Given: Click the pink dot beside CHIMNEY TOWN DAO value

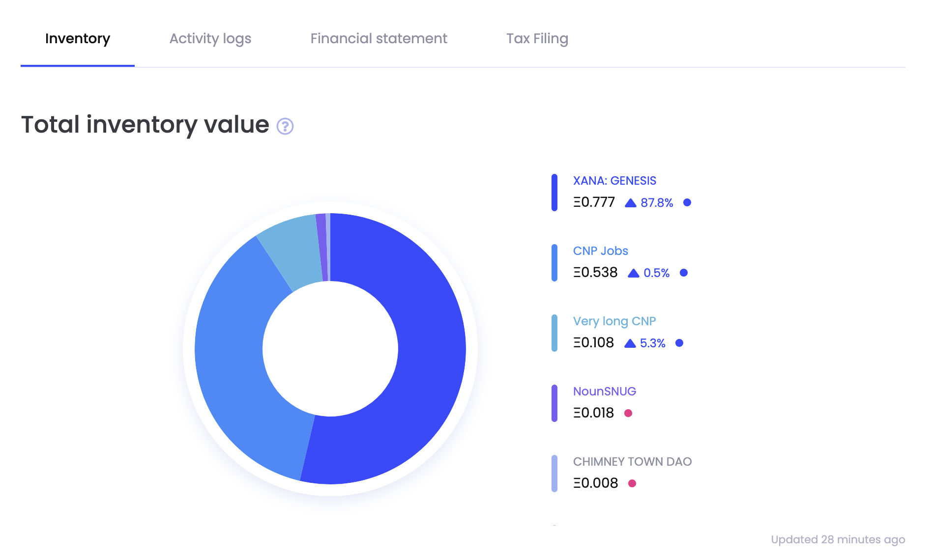Looking at the screenshot, I should point(632,483).
